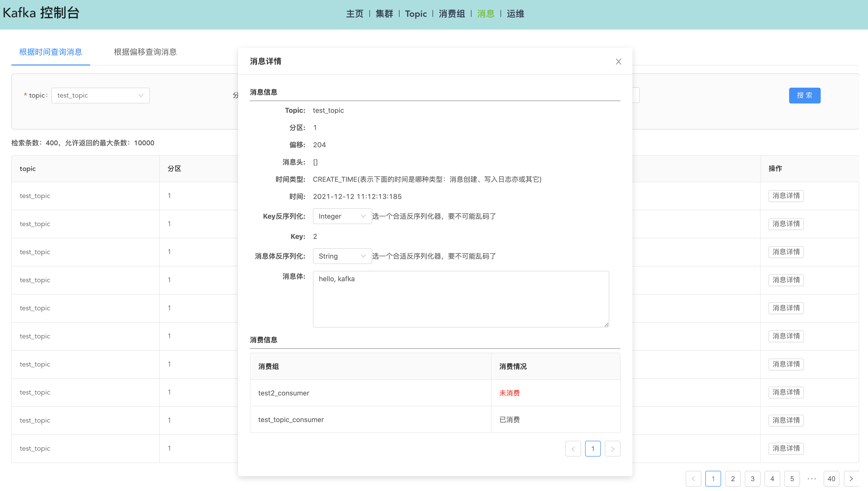Open the Topic page from the navigation bar

(x=416, y=14)
